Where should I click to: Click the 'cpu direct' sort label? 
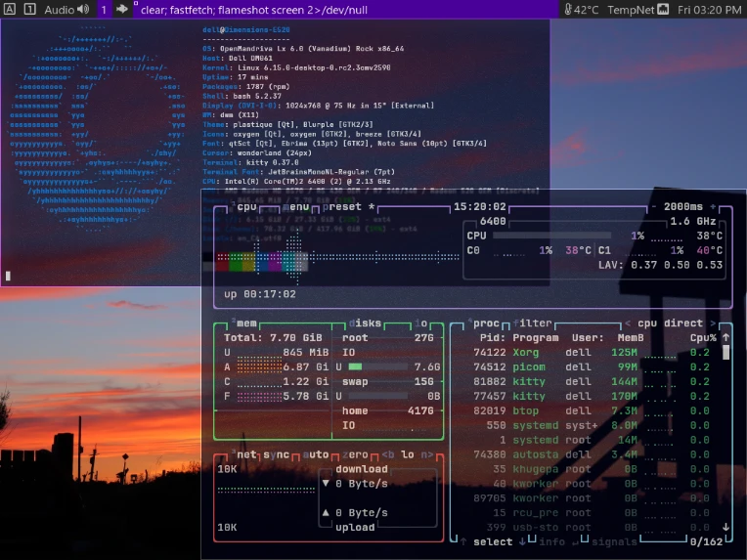[x=670, y=323]
